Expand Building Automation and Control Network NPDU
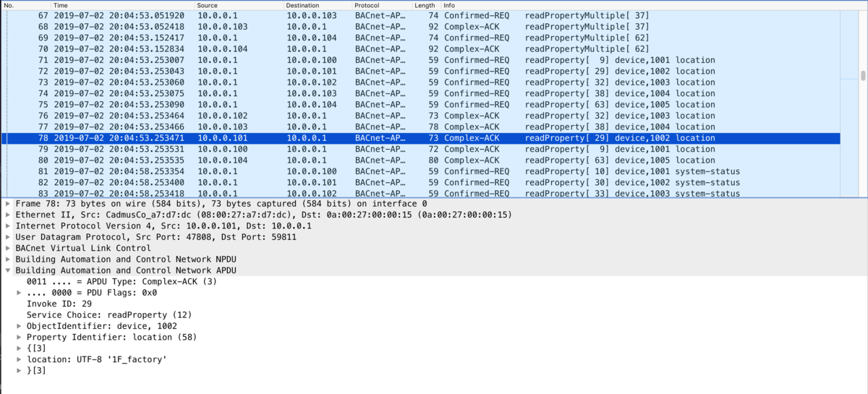The width and height of the screenshot is (868, 394). tap(8, 259)
